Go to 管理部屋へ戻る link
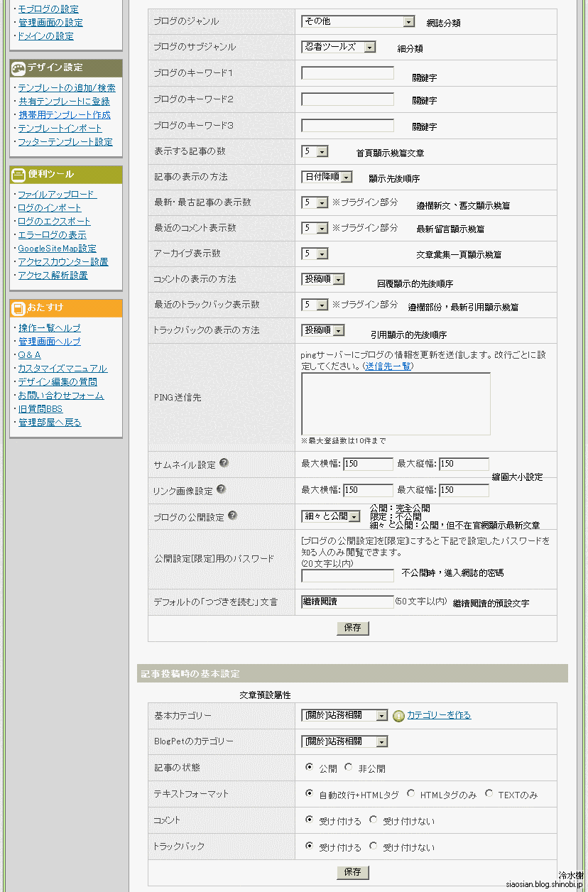 [x=50, y=423]
